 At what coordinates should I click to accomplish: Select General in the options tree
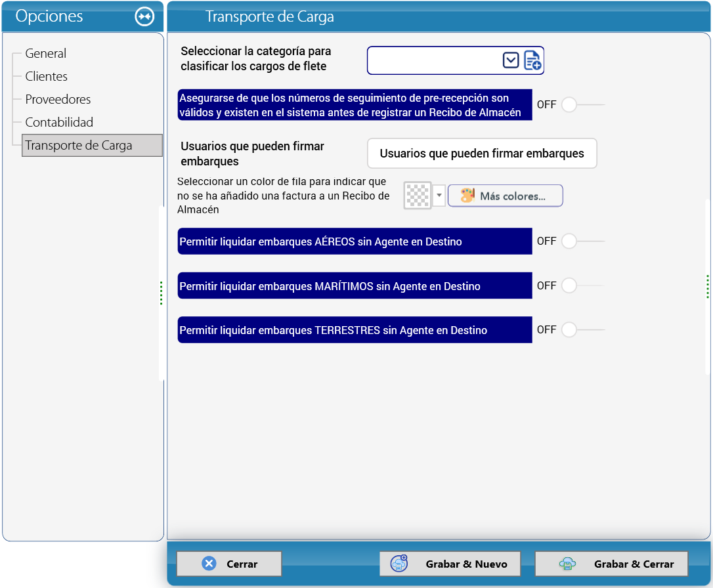tap(45, 53)
